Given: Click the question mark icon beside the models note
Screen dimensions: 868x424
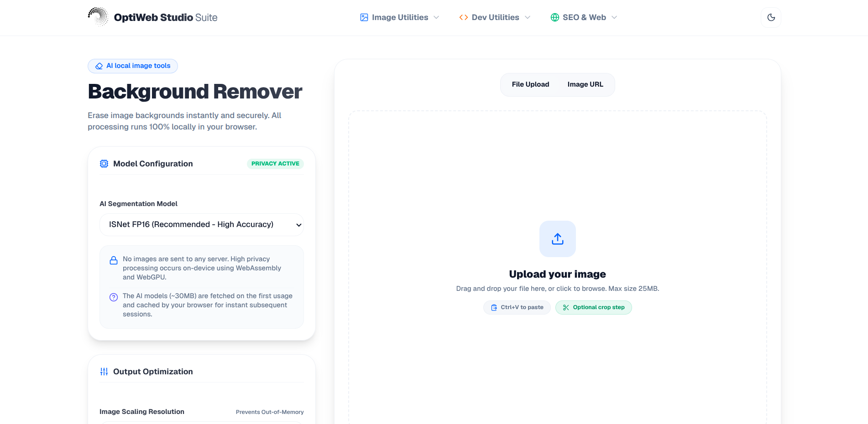Looking at the screenshot, I should [x=114, y=297].
